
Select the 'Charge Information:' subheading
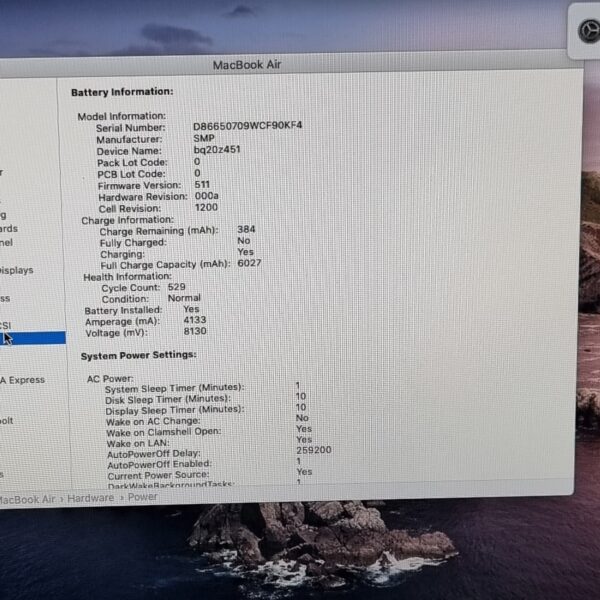[x=127, y=220]
